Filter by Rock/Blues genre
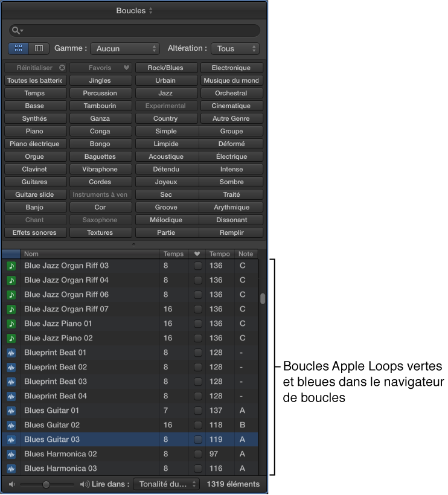 [167, 68]
